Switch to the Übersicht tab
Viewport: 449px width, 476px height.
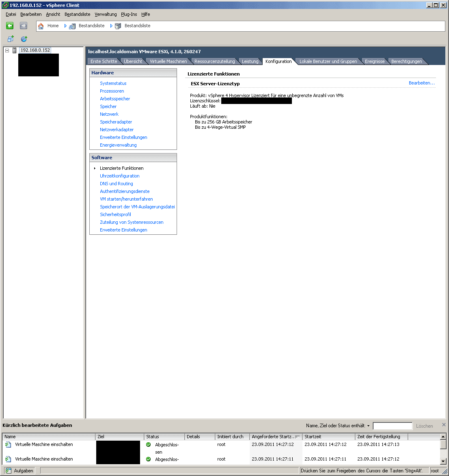click(133, 61)
